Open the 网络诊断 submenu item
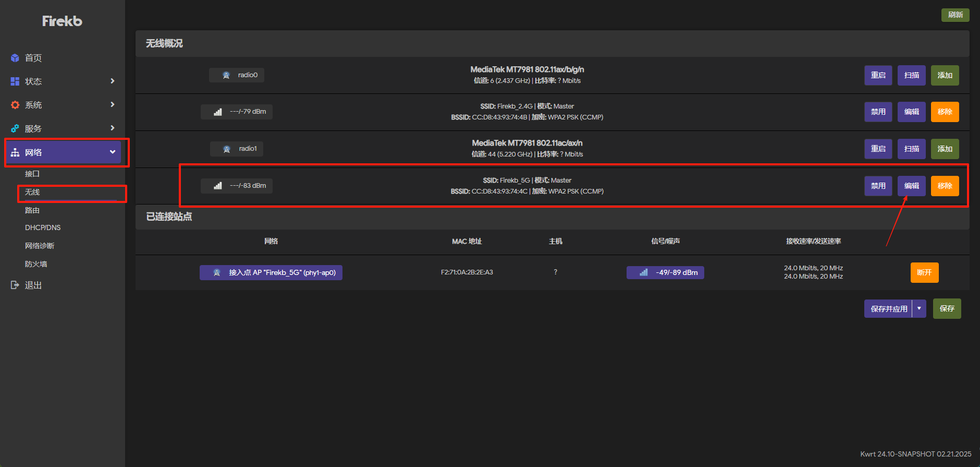Viewport: 980px width, 467px height. click(x=40, y=246)
